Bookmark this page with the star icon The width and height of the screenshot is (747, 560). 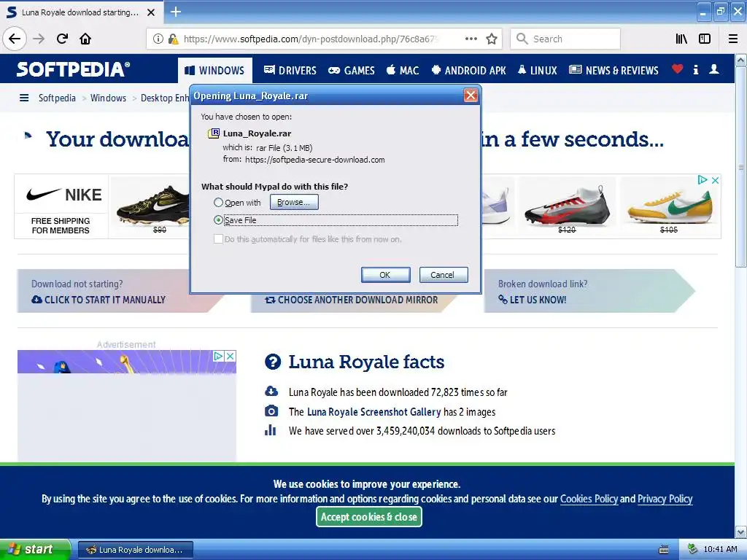[x=492, y=39]
